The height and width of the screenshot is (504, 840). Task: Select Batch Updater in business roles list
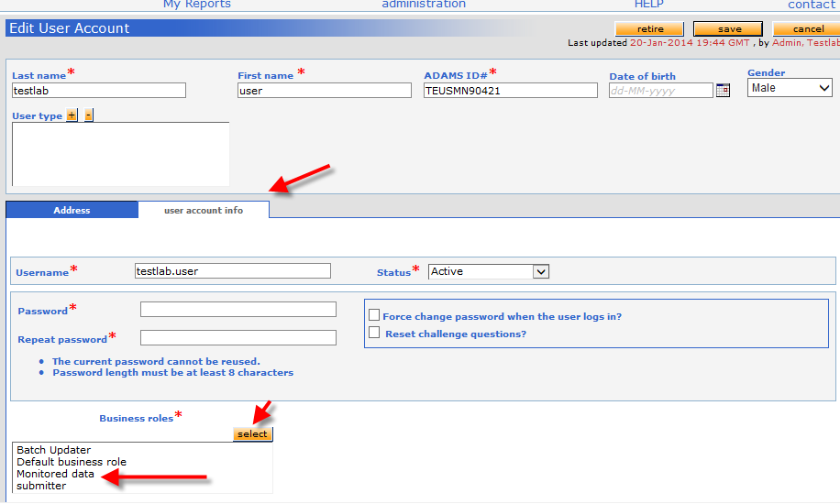click(x=53, y=450)
